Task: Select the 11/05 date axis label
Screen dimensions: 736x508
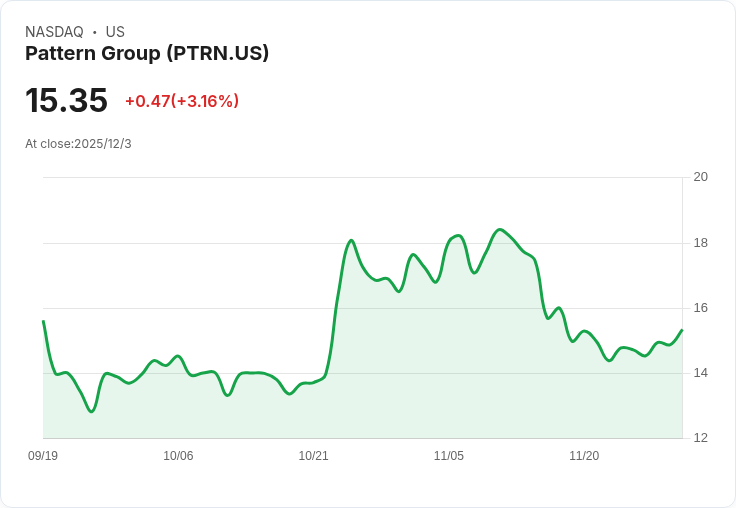Action: click(x=449, y=455)
